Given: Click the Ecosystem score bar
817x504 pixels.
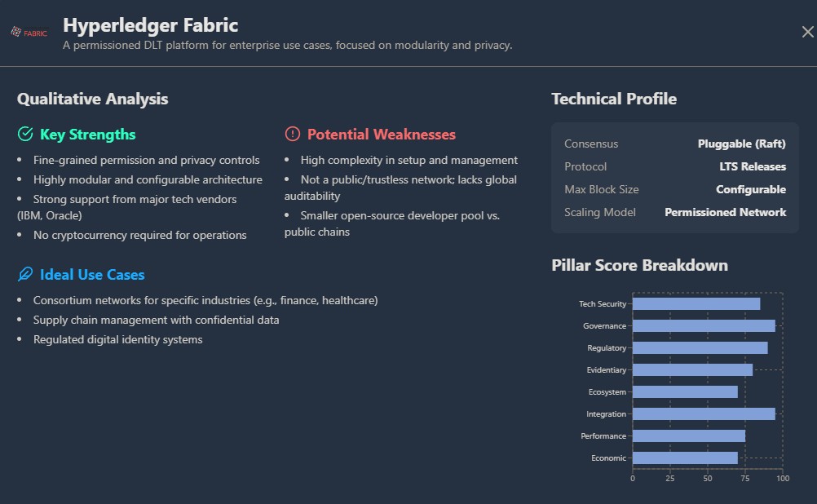Looking at the screenshot, I should click(685, 392).
